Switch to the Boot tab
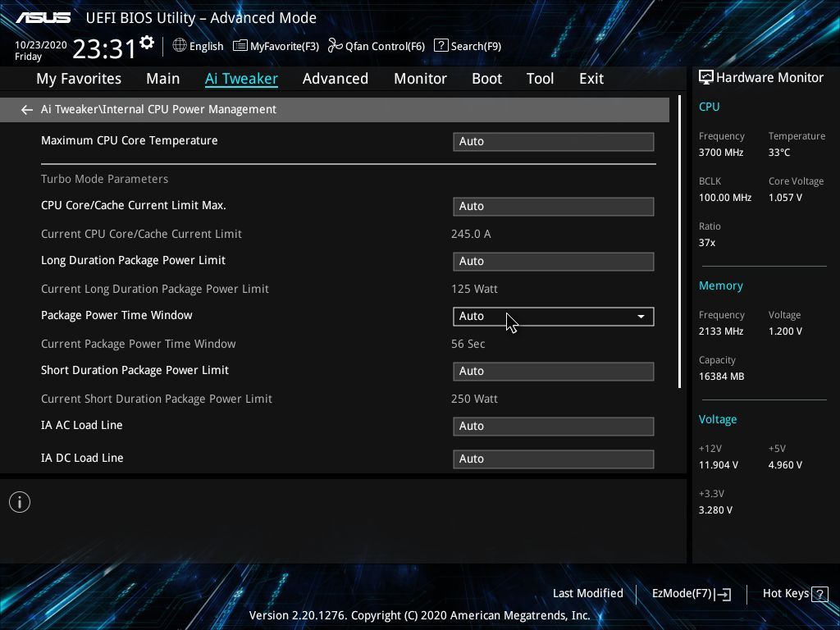 (x=487, y=79)
